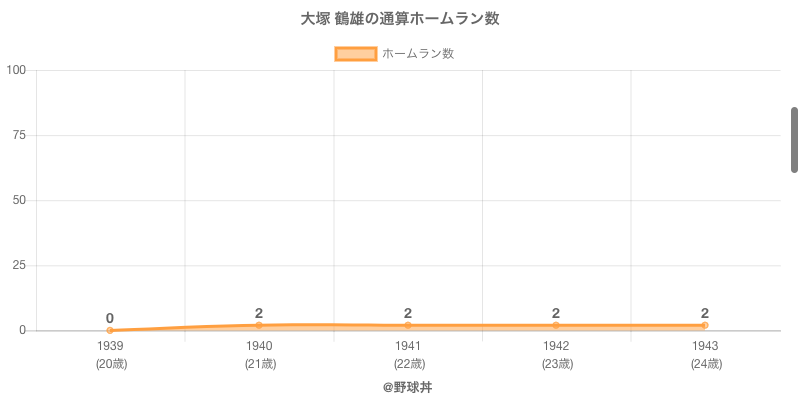Screen dimensions: 800x400
Task: Click the 50 value on the y-axis
Action: point(19,200)
